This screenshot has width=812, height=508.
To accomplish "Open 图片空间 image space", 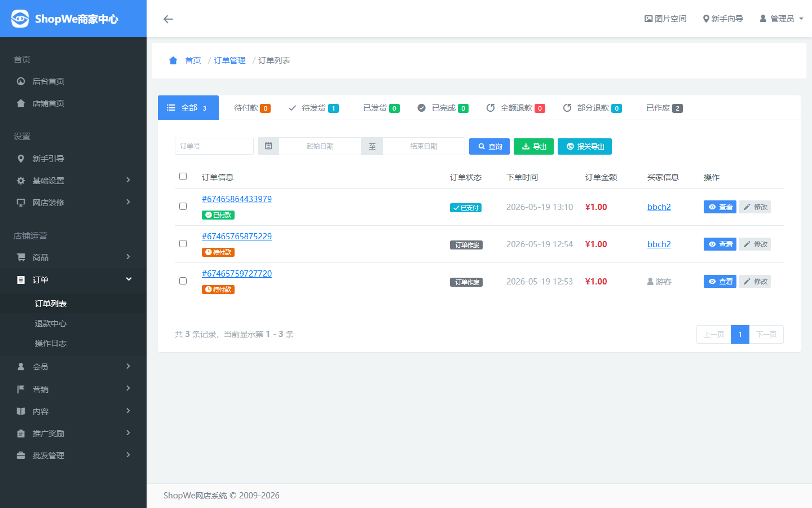I will click(665, 19).
